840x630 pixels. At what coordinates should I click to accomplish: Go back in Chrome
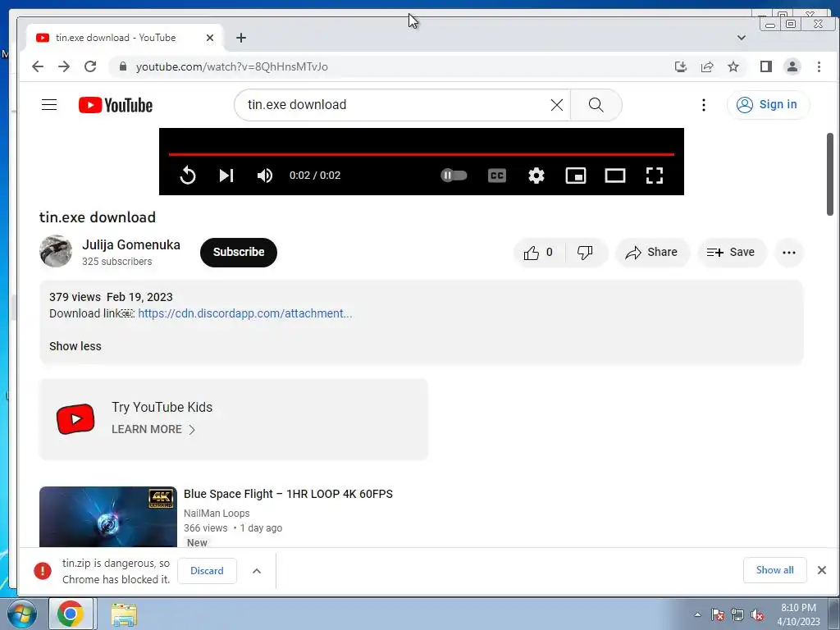[x=38, y=66]
